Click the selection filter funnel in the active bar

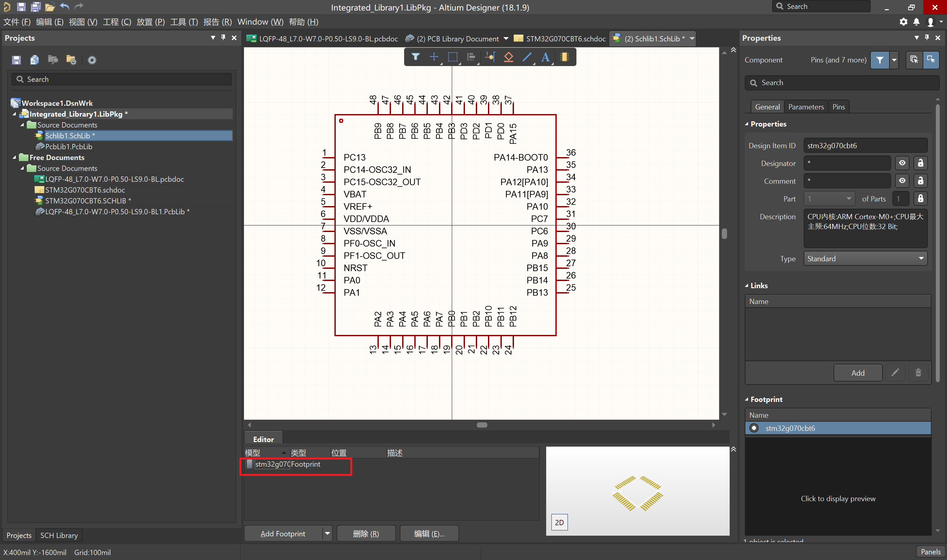(x=416, y=57)
